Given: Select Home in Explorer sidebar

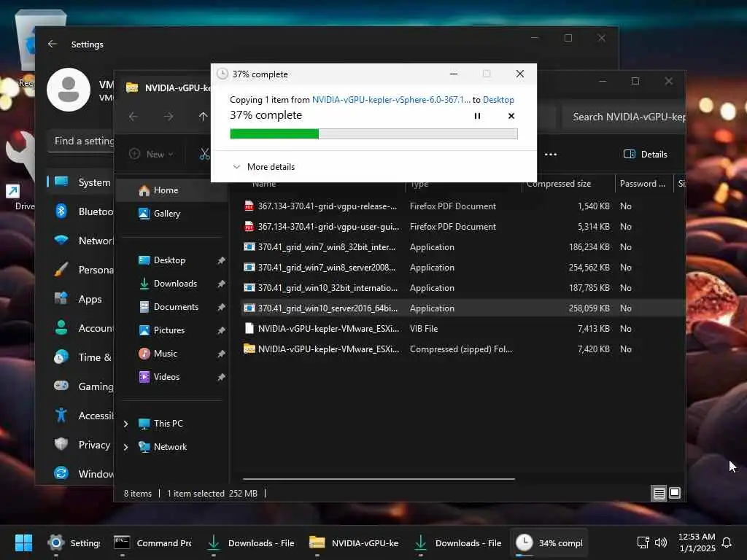Looking at the screenshot, I should pyautogui.click(x=171, y=190).
